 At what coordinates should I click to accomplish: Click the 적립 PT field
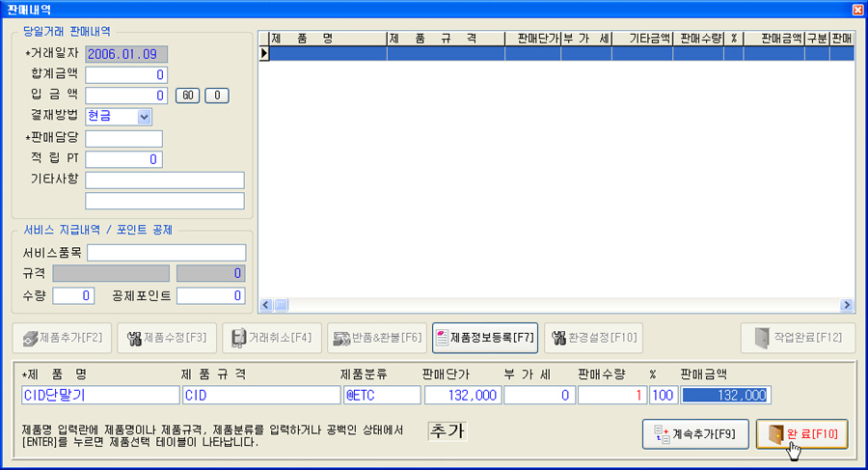click(x=124, y=159)
